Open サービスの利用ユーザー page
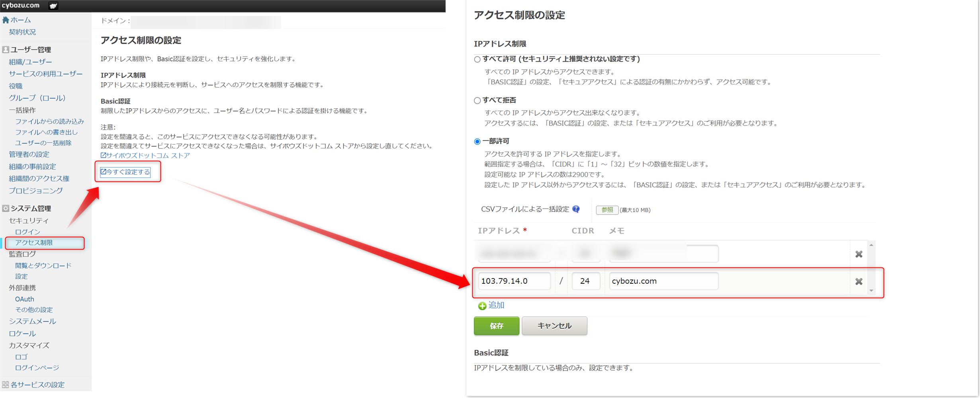Viewport: 980px width, 398px height. coord(46,74)
